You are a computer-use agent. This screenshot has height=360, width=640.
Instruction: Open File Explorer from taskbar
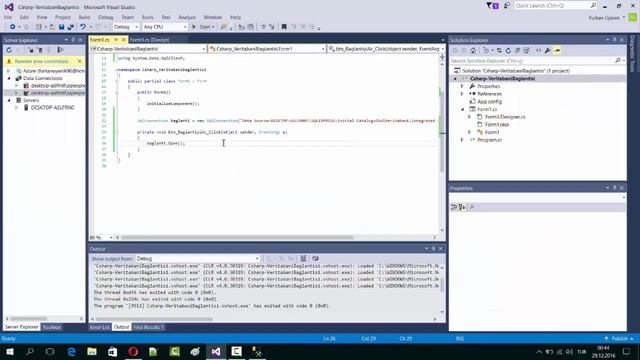click(92, 351)
